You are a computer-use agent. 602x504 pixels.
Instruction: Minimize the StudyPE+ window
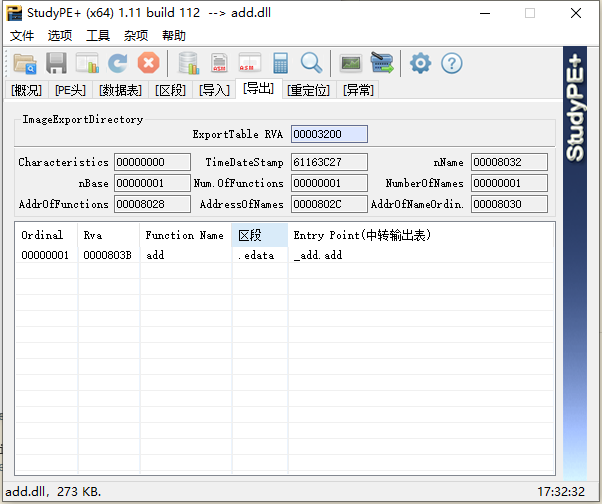[485, 13]
